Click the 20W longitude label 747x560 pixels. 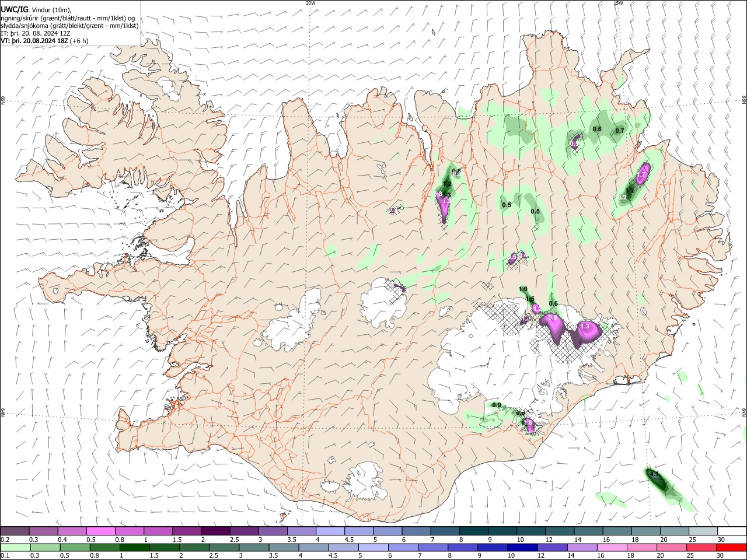[x=310, y=3]
